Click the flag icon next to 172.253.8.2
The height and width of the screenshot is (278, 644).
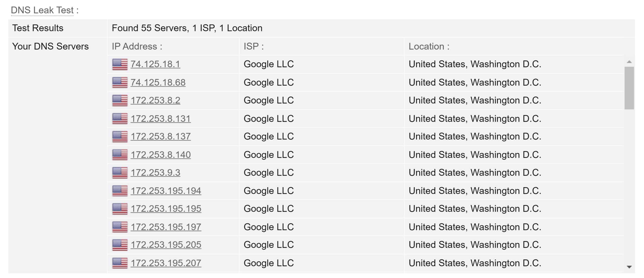point(120,101)
